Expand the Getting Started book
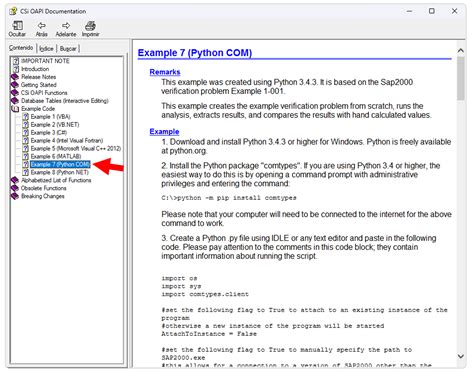Viewport: 474px width, 372px height. 39,85
